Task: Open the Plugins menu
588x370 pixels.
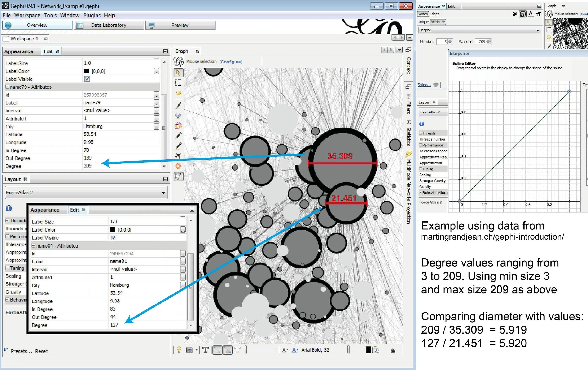Action: pos(92,15)
